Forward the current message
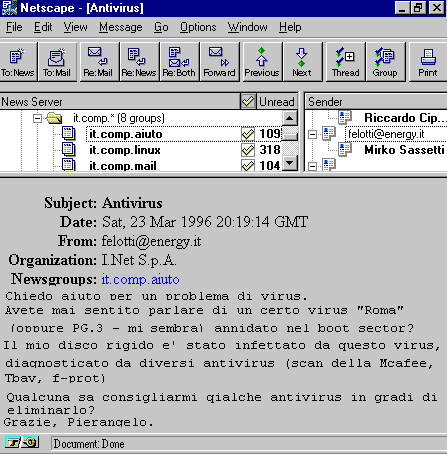 coord(219,62)
